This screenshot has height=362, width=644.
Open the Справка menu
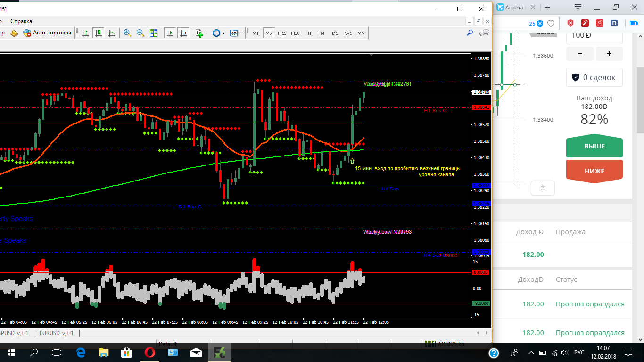click(x=21, y=21)
